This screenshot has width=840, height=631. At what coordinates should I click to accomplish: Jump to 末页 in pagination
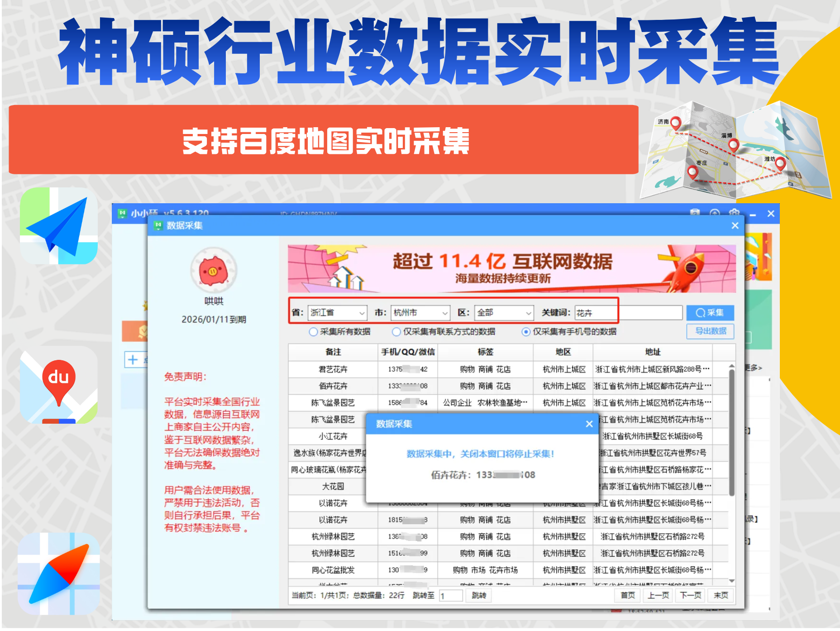tap(721, 596)
